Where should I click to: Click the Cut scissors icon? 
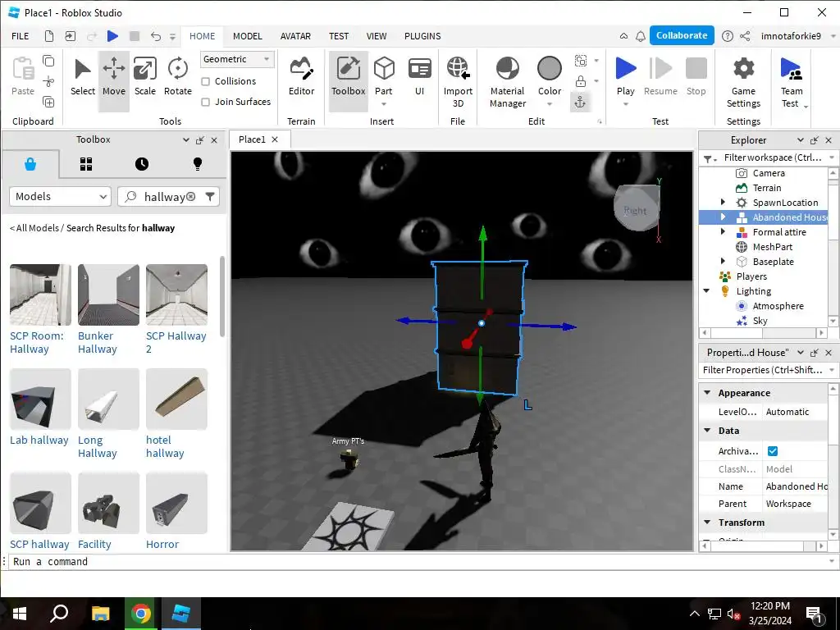48,81
